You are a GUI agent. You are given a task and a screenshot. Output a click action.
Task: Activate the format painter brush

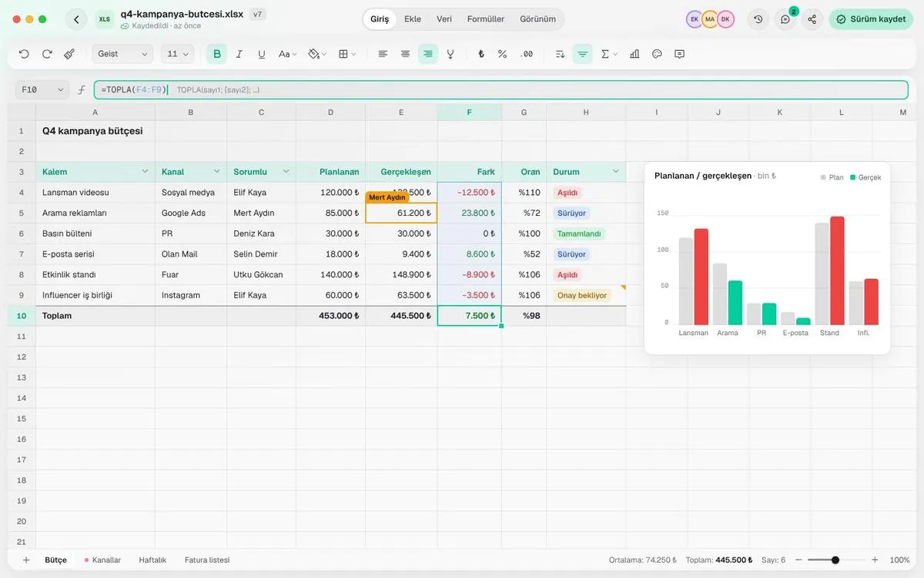[69, 54]
